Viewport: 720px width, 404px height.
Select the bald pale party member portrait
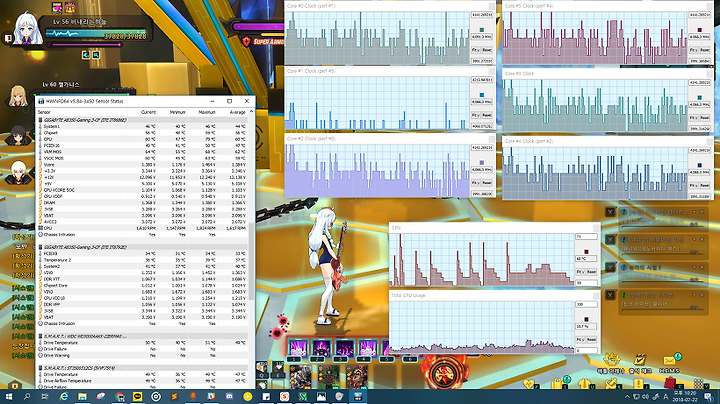[x=19, y=173]
